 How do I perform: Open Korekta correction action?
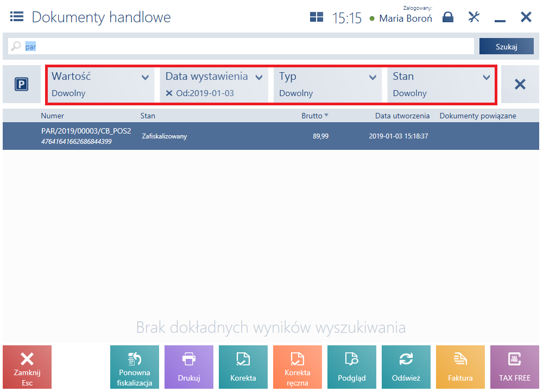[243, 367]
